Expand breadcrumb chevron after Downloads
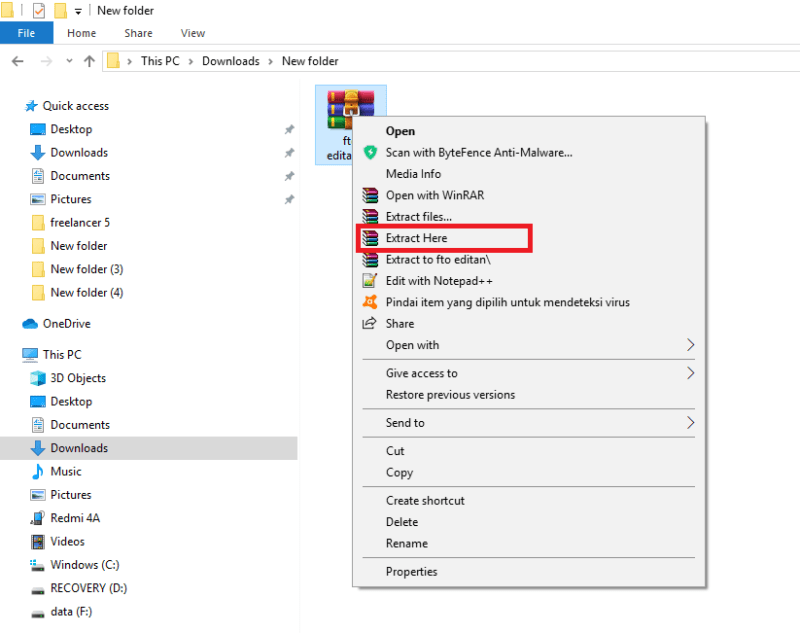Screen dimensions: 800x633 pos(270,62)
